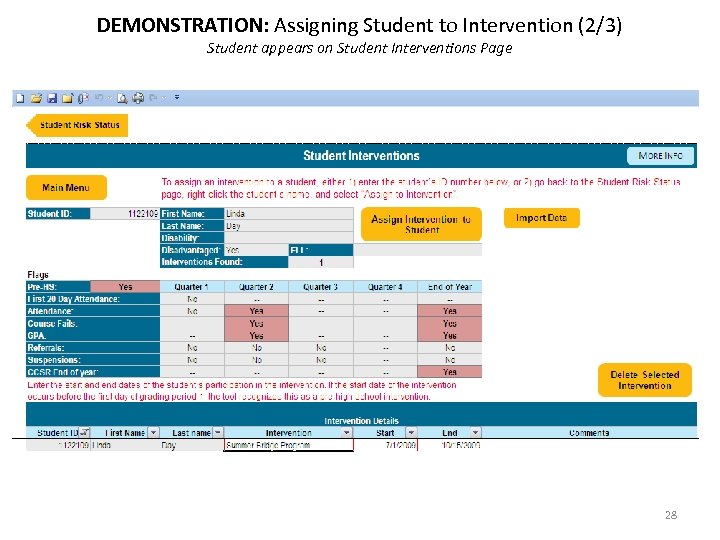Screen dimensions: 720x540
Task: Click Suspensions End of Year No cell
Action: (x=450, y=360)
